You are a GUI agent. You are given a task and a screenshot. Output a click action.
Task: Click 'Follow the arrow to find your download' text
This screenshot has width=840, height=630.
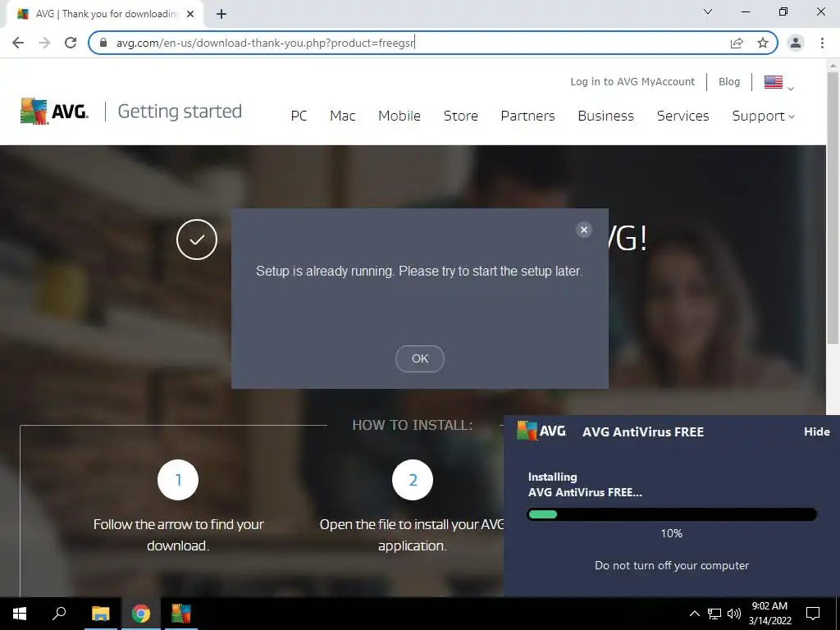[x=178, y=535]
